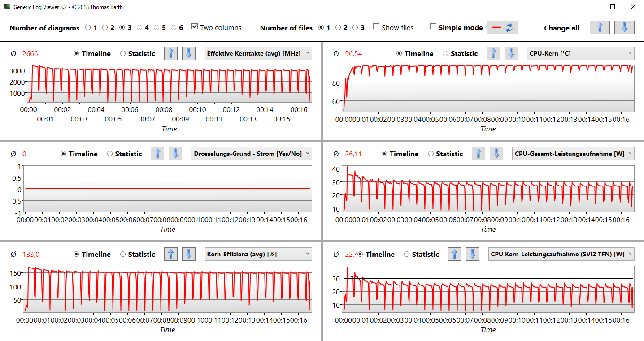Open the Effektive Kerntakte (avg) [MHz] dropdown
644x341 pixels.
[x=258, y=53]
